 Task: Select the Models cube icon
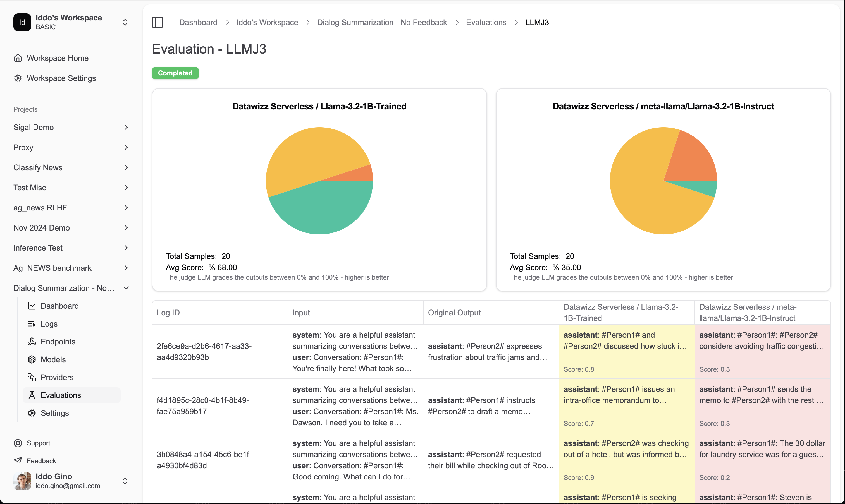(x=32, y=359)
